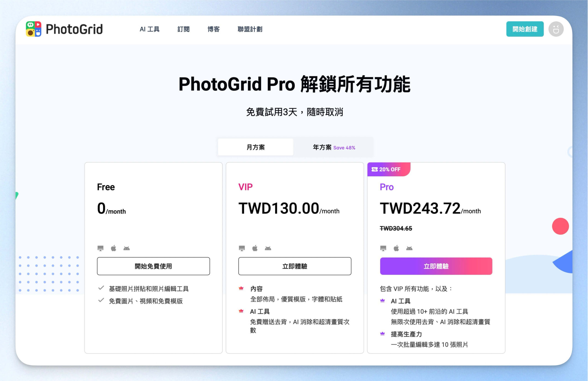Click text 使用超過 10+ 前沿的 AI 工具
Image resolution: width=588 pixels, height=381 pixels.
point(429,312)
